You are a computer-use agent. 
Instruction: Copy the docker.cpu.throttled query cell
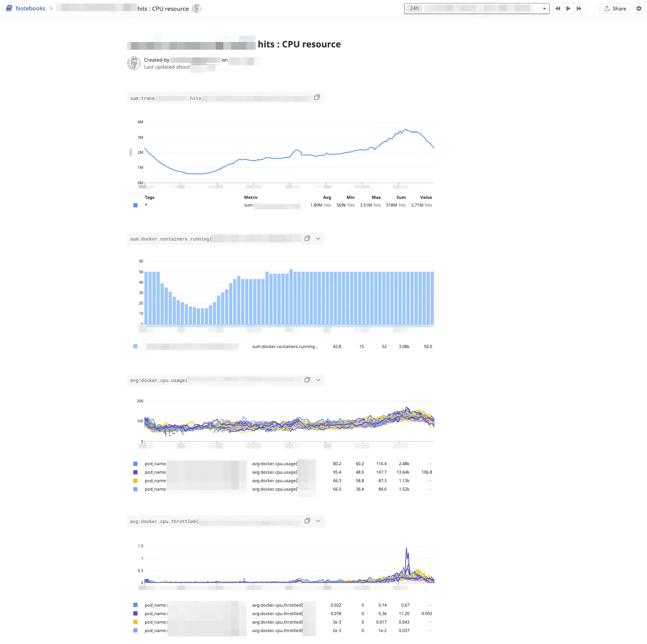coord(307,521)
